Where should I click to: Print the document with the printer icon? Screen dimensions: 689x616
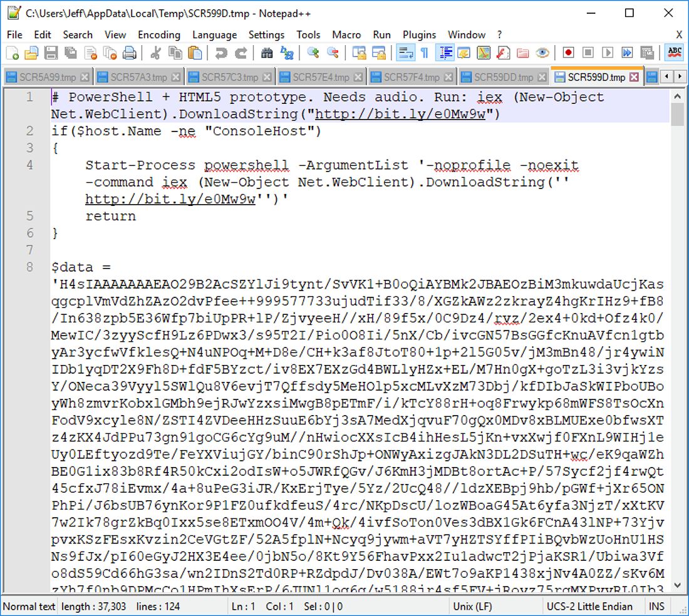(x=130, y=53)
